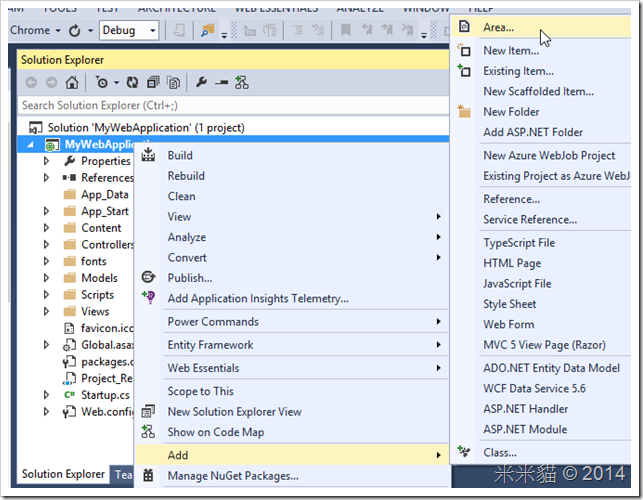643x500 pixels.
Task: Click the Refresh icon in Solution Explorer
Action: (132, 82)
